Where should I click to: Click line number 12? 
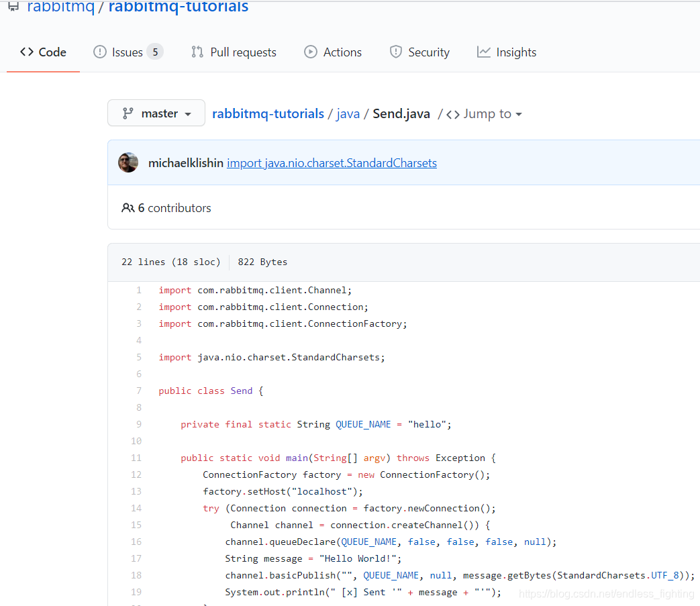click(x=136, y=474)
